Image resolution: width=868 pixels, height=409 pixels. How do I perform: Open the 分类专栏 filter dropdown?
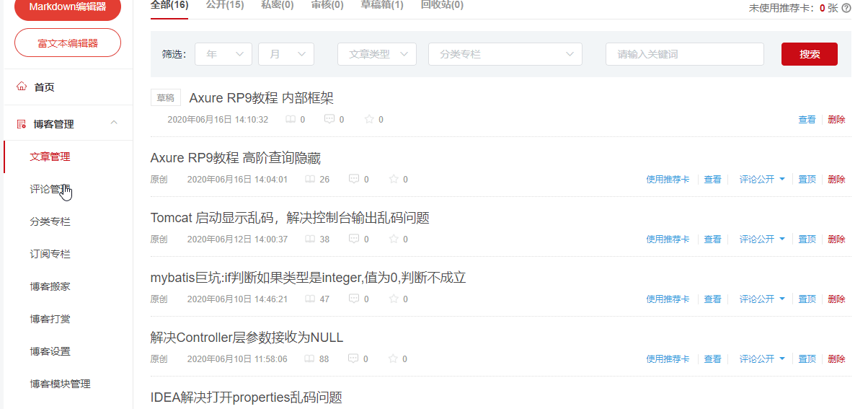click(505, 54)
